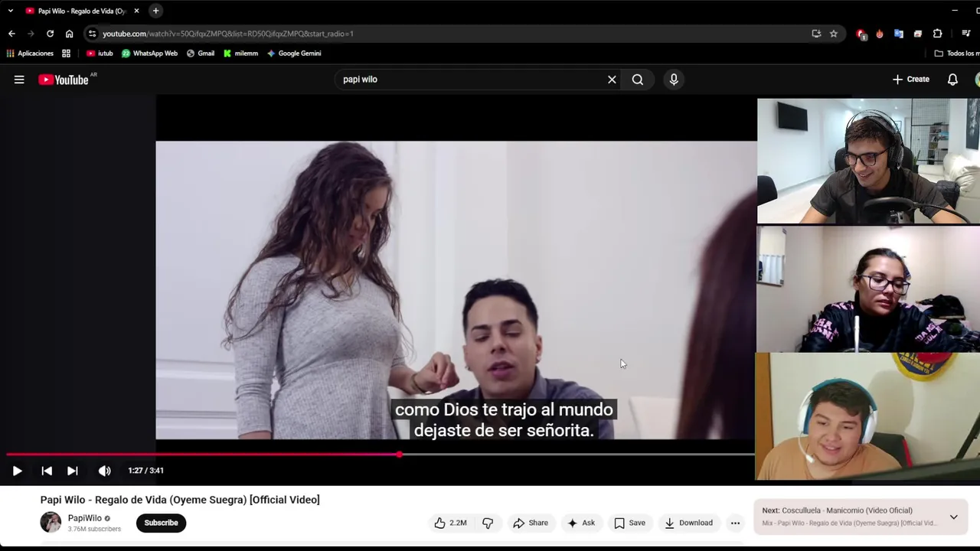Open the iutub bookmark

(100, 54)
